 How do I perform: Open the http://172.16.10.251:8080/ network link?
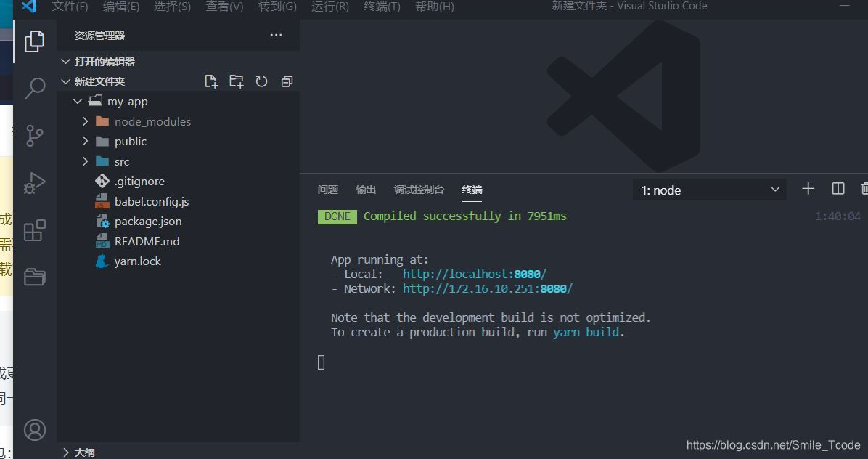(x=488, y=288)
